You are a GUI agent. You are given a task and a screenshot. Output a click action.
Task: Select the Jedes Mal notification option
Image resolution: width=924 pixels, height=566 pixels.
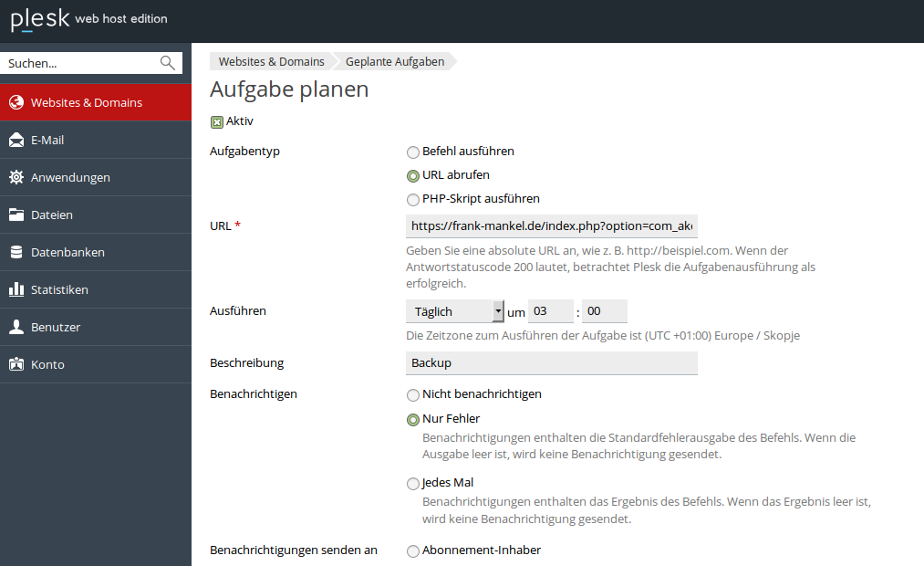(x=413, y=484)
